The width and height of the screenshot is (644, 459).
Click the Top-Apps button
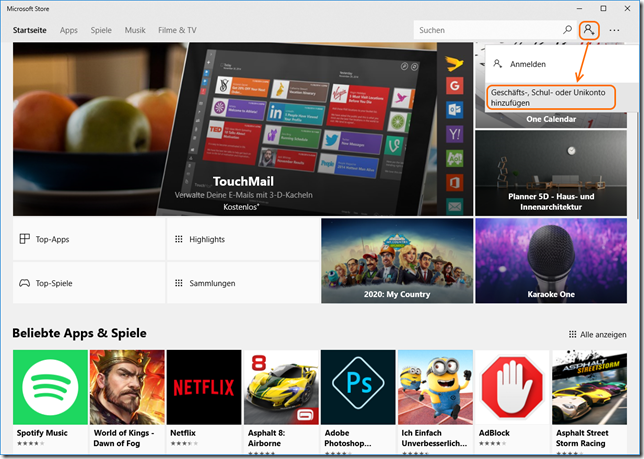pyautogui.click(x=88, y=240)
